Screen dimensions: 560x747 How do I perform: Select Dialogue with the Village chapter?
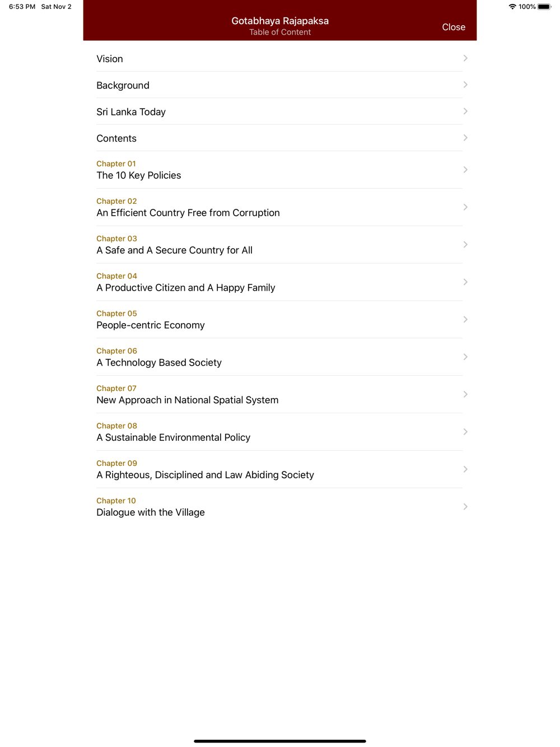click(280, 507)
